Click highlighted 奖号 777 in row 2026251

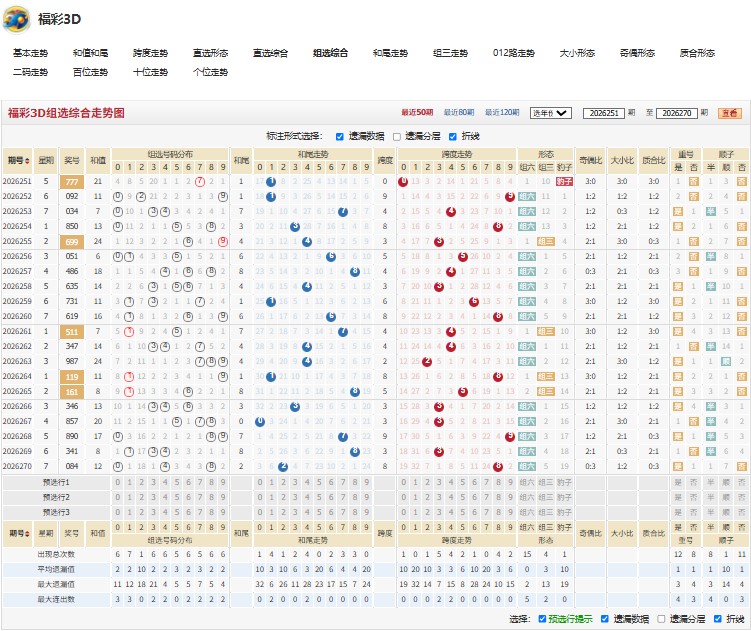(72, 182)
